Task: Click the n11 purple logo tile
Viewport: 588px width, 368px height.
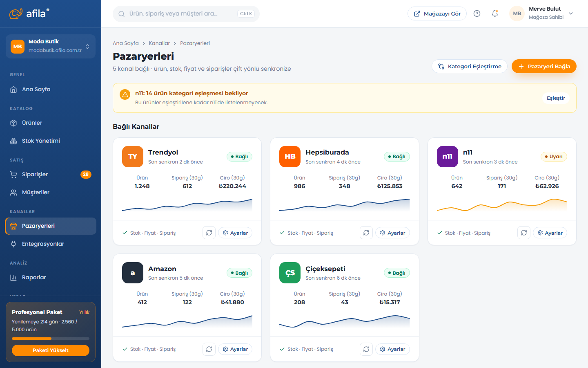Action: 448,157
